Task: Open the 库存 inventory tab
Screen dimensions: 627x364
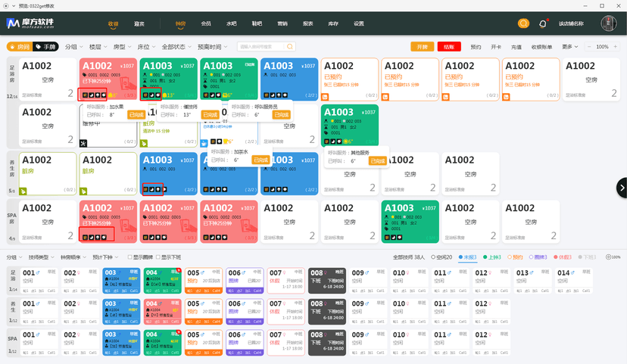Action: point(333,23)
